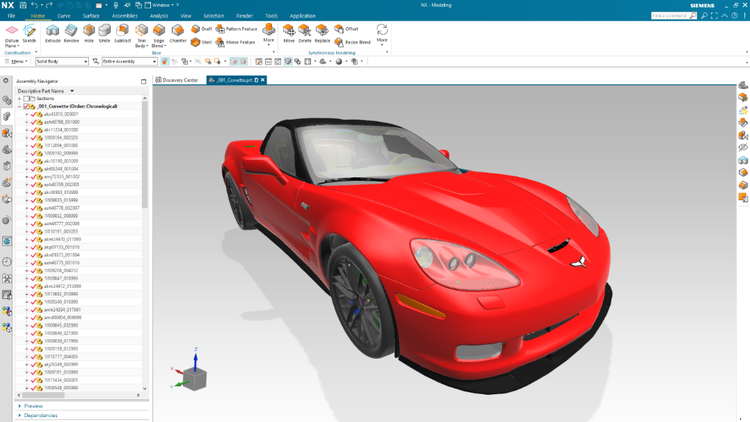
Task: Choose the Draft command
Action: pyautogui.click(x=201, y=29)
